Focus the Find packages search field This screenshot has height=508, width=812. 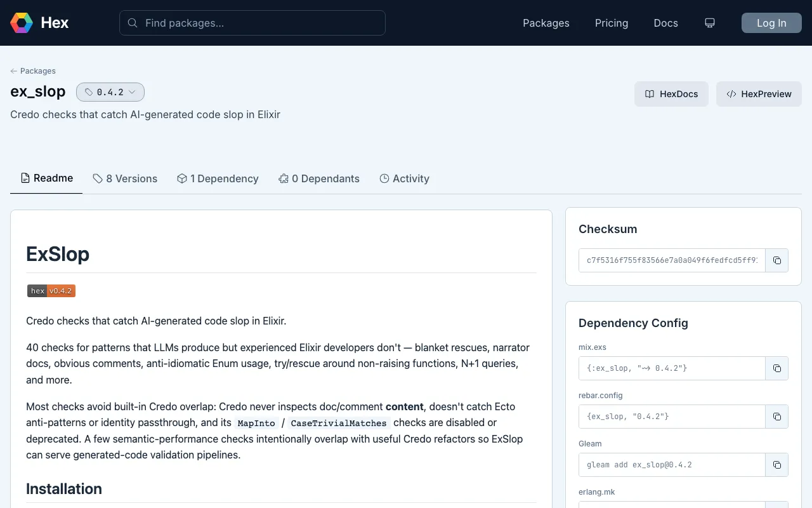click(x=252, y=23)
